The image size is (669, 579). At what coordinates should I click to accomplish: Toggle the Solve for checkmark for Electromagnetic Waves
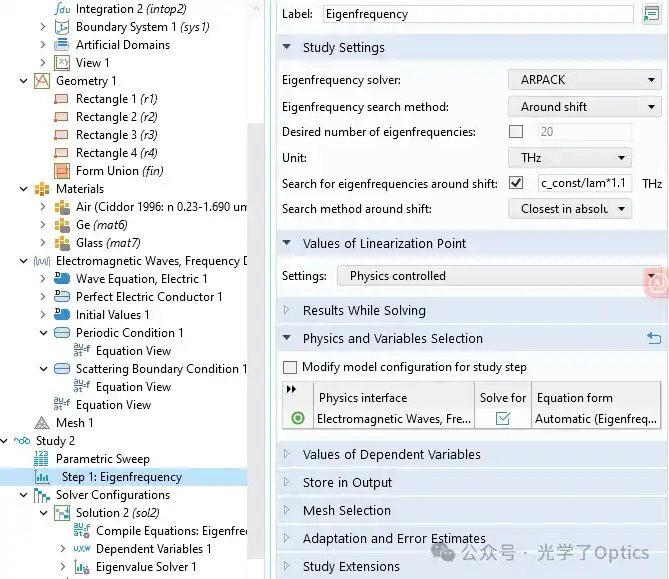503,419
